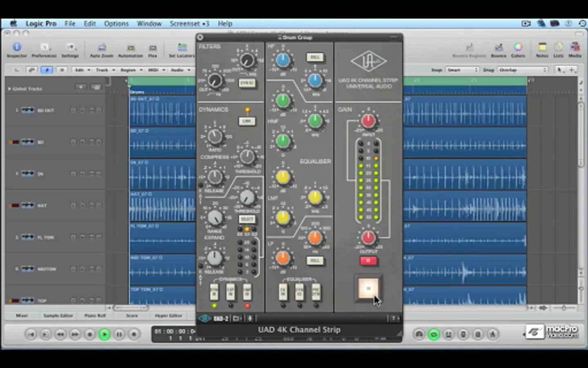The height and width of the screenshot is (368, 588).
Task: Toggle the DYN SC filter button
Action: click(247, 83)
